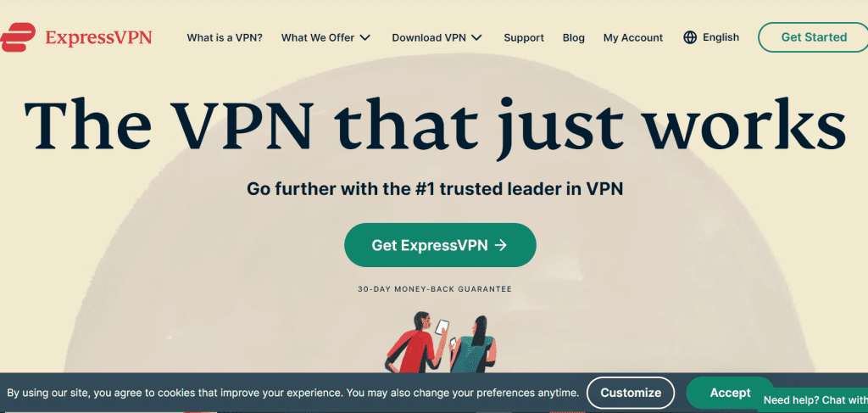The image size is (868, 413).
Task: Click the illustration of two people with phones
Action: pos(441,342)
